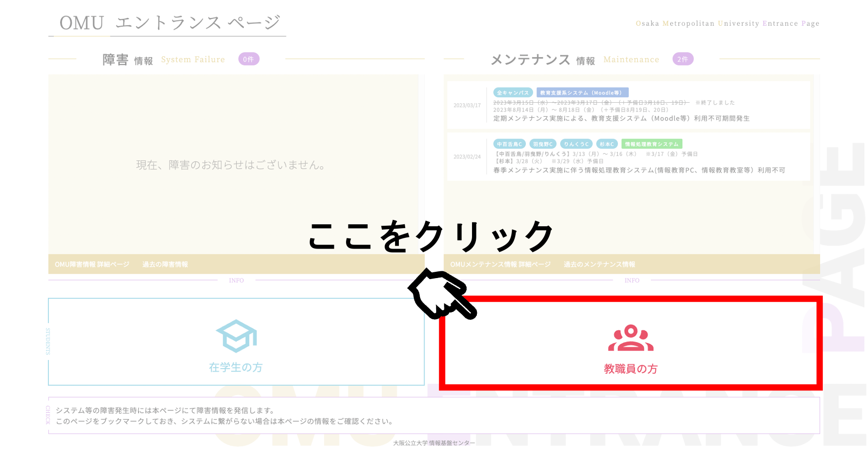Click the System Failure label
This screenshot has height=452, width=868.
(193, 60)
